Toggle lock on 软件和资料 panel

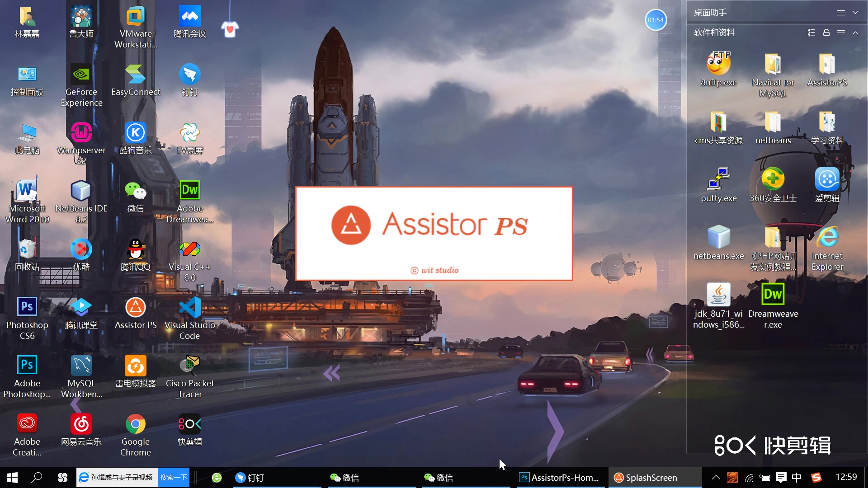coord(826,33)
